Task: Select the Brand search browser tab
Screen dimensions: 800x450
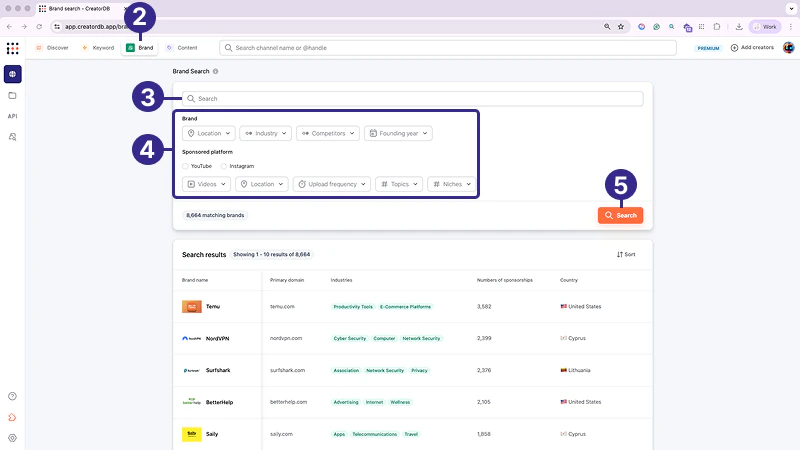Action: click(x=79, y=9)
